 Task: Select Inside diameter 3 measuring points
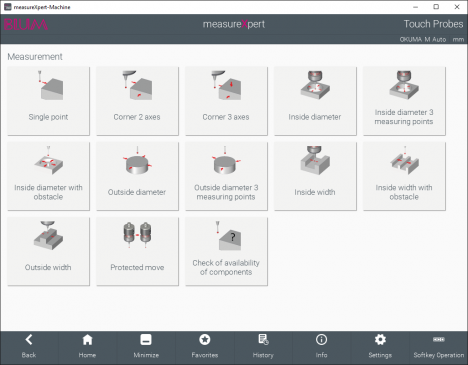pyautogui.click(x=404, y=101)
